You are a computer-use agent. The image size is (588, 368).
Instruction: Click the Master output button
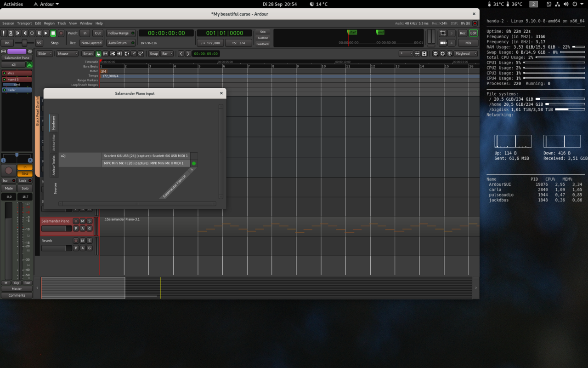click(17, 289)
